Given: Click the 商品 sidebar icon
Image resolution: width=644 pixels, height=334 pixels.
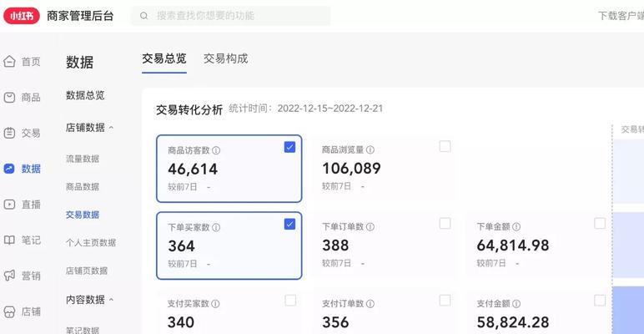Looking at the screenshot, I should pos(9,98).
